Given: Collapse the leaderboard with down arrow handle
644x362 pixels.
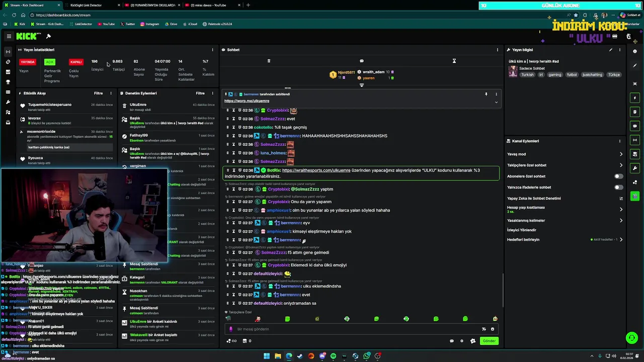Looking at the screenshot, I should pyautogui.click(x=361, y=85).
